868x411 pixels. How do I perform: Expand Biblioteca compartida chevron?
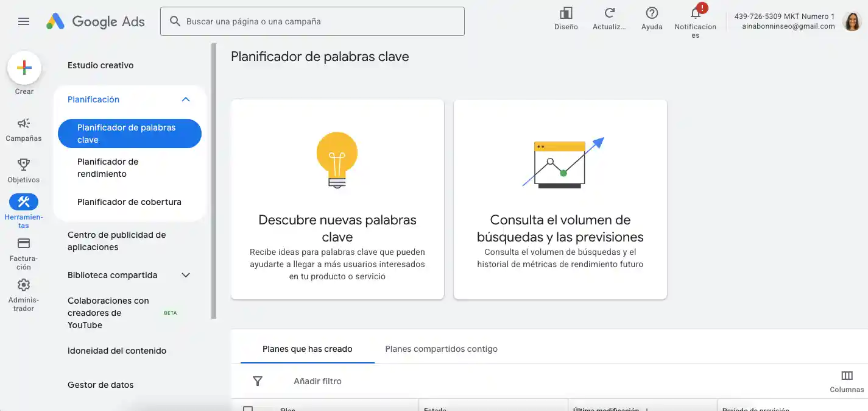coord(186,275)
